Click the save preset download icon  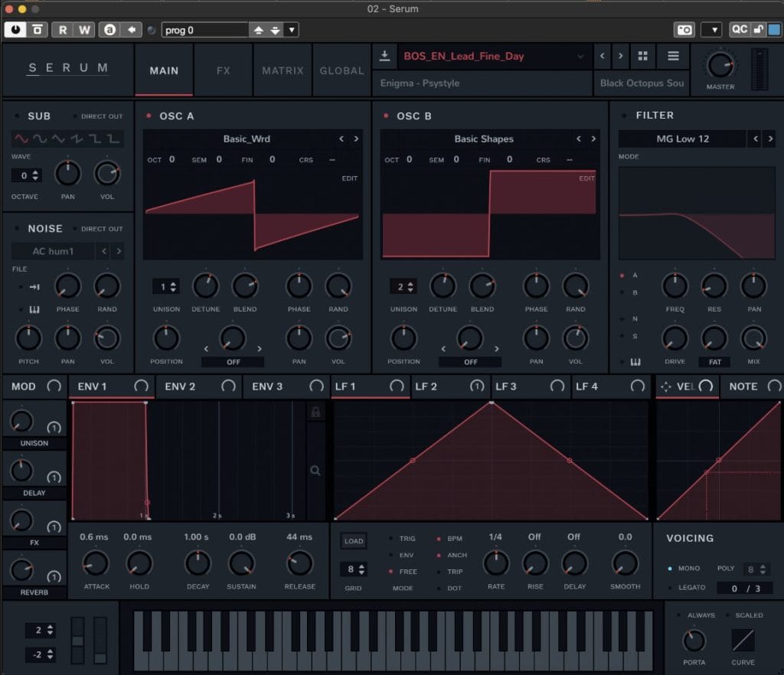[384, 56]
